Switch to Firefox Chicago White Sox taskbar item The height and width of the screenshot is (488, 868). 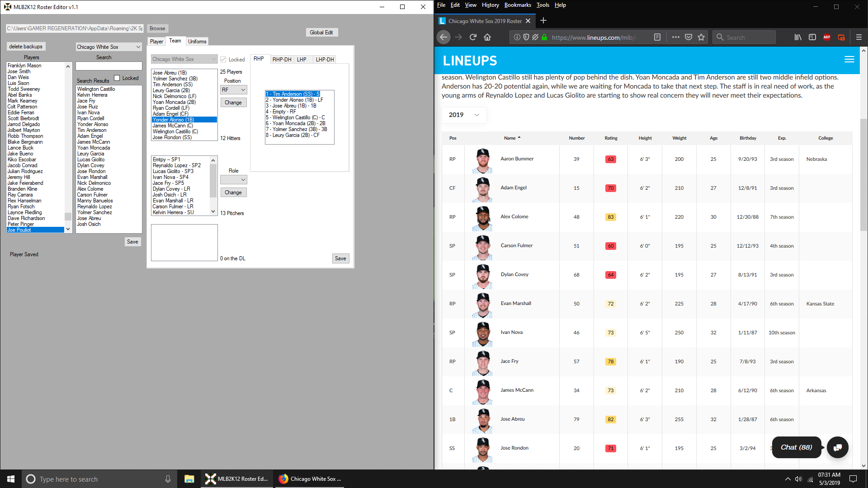click(x=309, y=479)
